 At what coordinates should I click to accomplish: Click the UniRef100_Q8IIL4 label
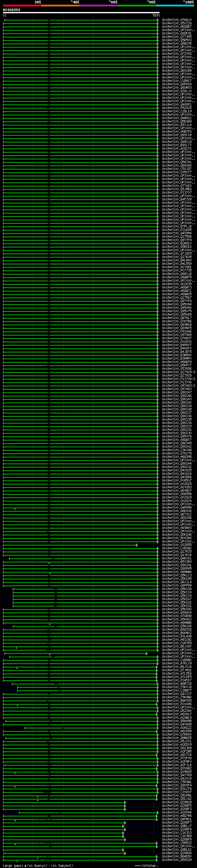click(177, 582)
